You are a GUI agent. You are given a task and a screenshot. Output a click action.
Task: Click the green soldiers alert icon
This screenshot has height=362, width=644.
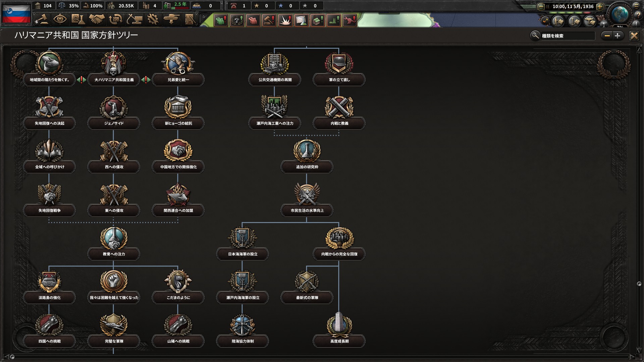click(x=221, y=20)
